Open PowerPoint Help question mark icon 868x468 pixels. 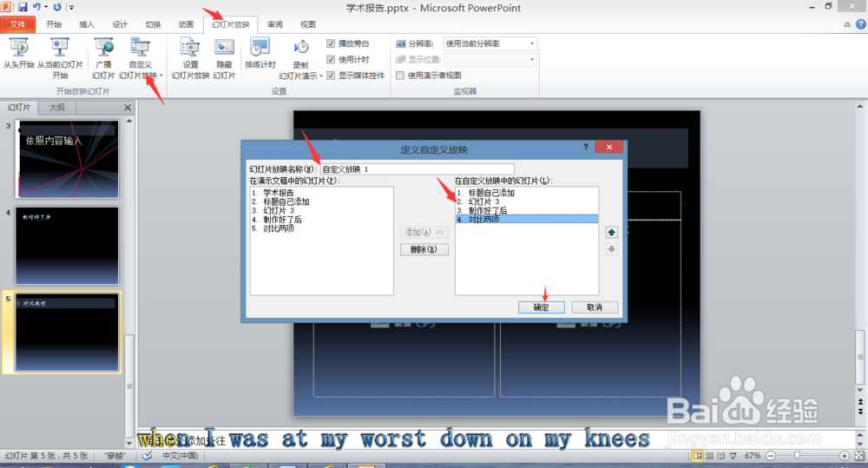(x=861, y=24)
